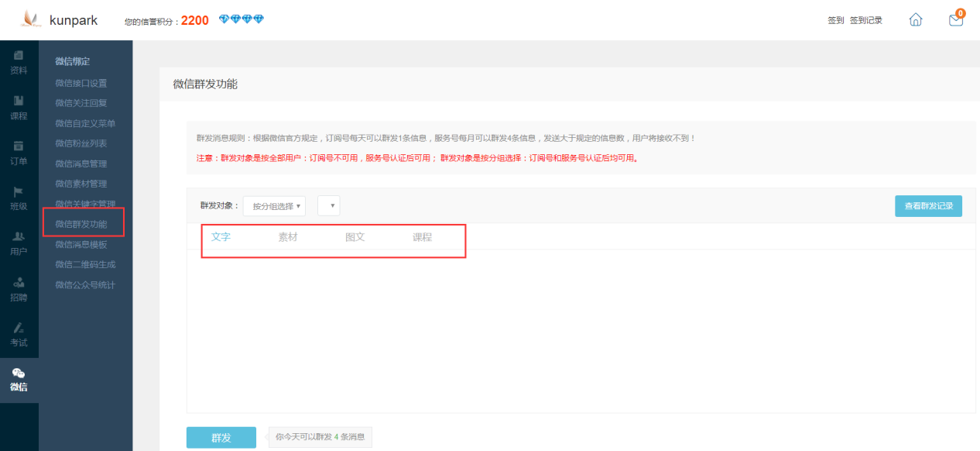Click the 群发对象 label
The image size is (980, 451).
click(x=220, y=206)
